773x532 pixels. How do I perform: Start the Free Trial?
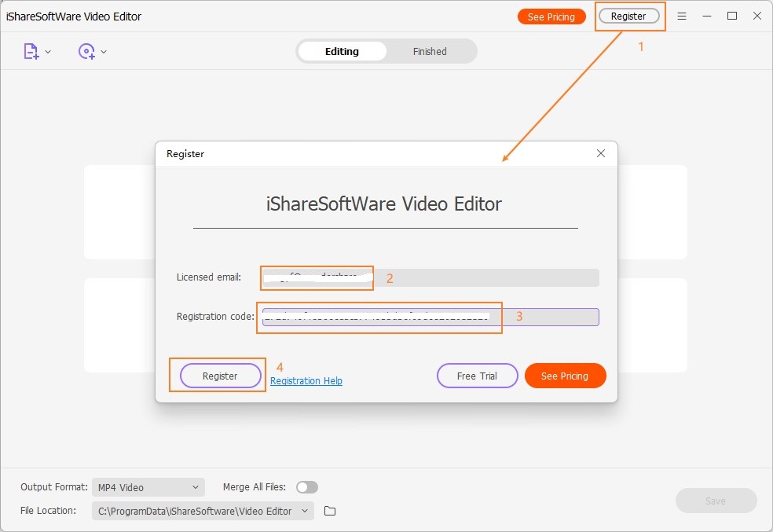[x=477, y=376]
